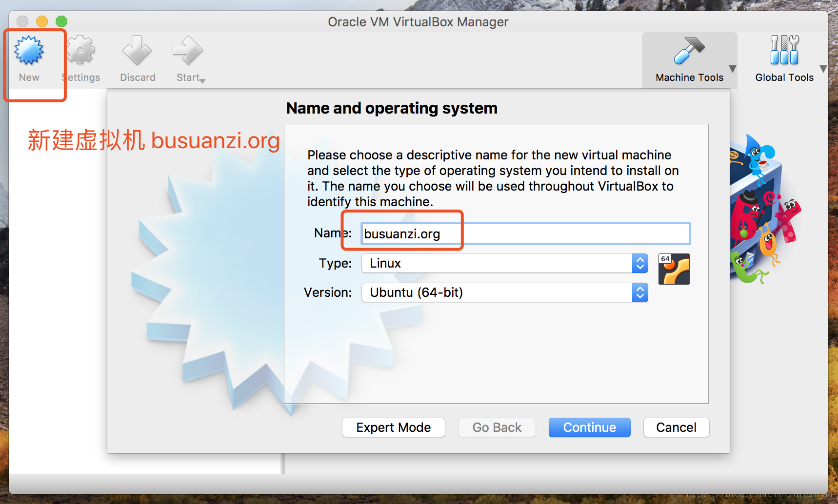Open the Start button's dropdown arrow

click(203, 81)
